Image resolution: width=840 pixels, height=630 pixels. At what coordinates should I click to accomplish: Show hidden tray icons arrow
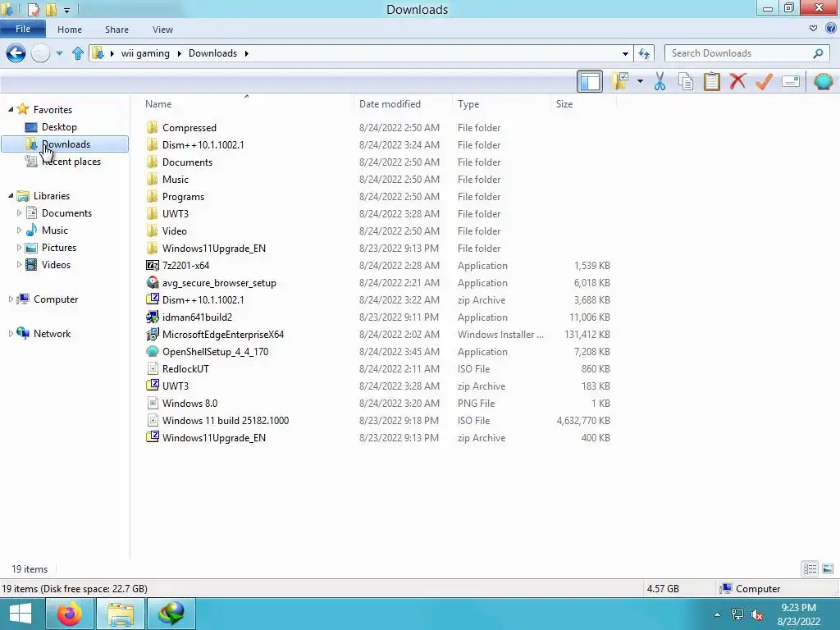(717, 614)
